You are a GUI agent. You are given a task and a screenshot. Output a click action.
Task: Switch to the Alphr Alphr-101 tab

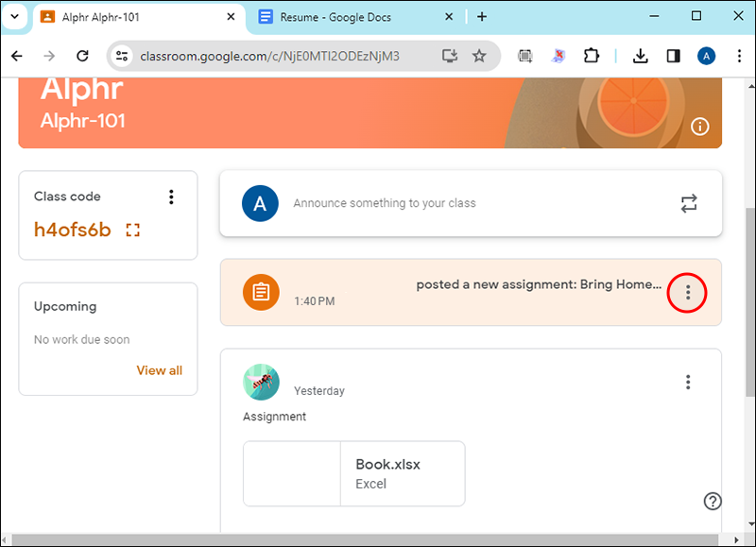(137, 17)
